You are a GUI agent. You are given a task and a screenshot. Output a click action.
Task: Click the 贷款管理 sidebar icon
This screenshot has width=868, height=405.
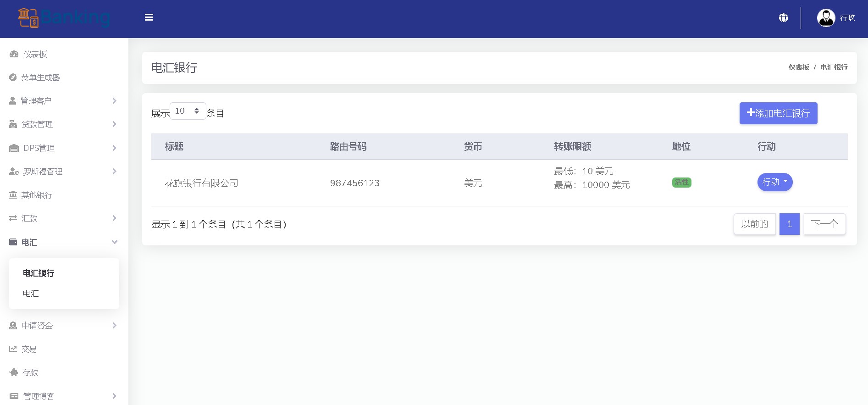click(13, 124)
